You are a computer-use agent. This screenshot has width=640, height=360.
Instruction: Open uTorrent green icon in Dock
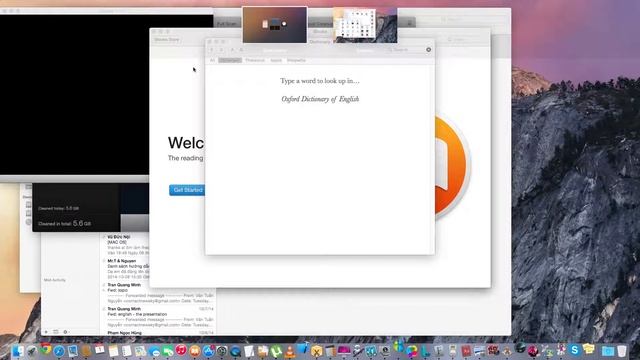pyautogui.click(x=276, y=351)
